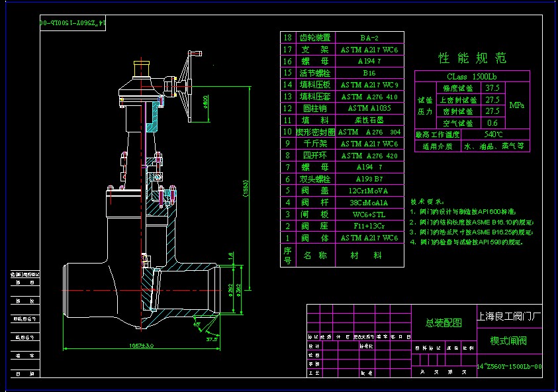Click the 12Cr1MoVA material cell

click(369, 191)
